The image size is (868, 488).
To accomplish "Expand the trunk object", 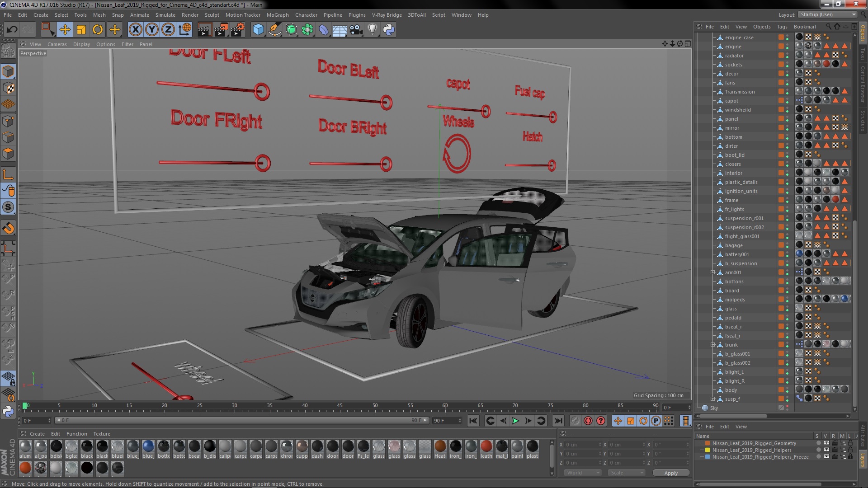I will [x=713, y=345].
